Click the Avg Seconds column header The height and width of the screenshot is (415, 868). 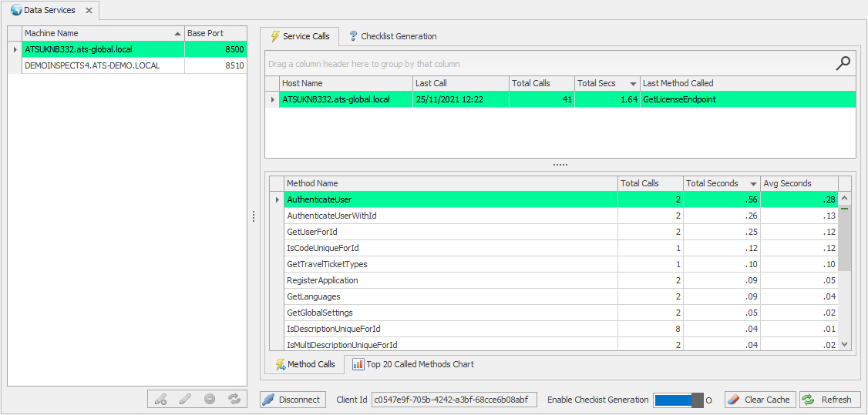(799, 183)
